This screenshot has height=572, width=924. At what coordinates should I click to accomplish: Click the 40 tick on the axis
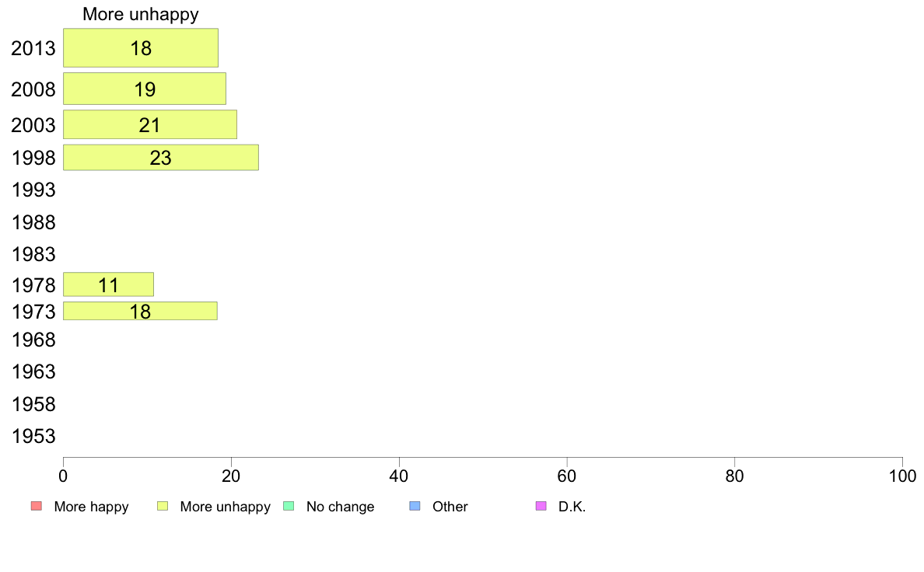399,476
